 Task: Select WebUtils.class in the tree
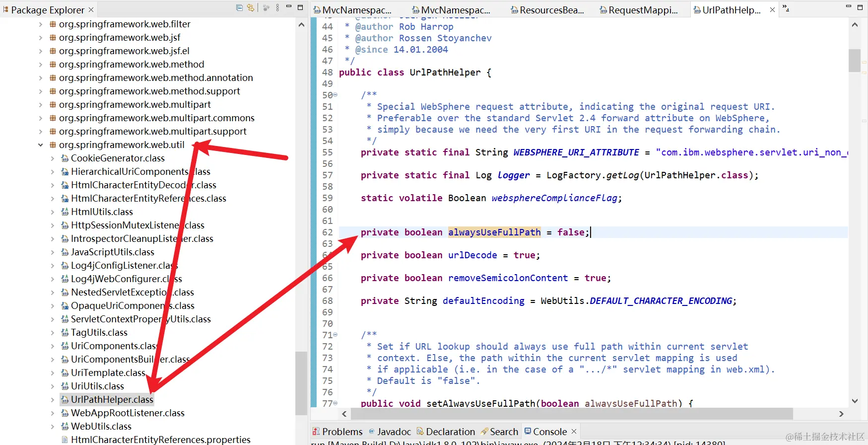pyautogui.click(x=101, y=427)
